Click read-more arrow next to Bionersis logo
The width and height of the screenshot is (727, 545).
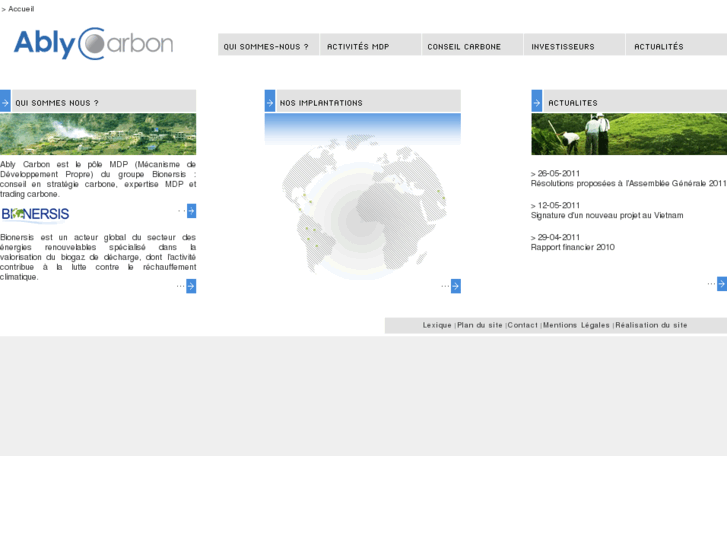pyautogui.click(x=191, y=211)
